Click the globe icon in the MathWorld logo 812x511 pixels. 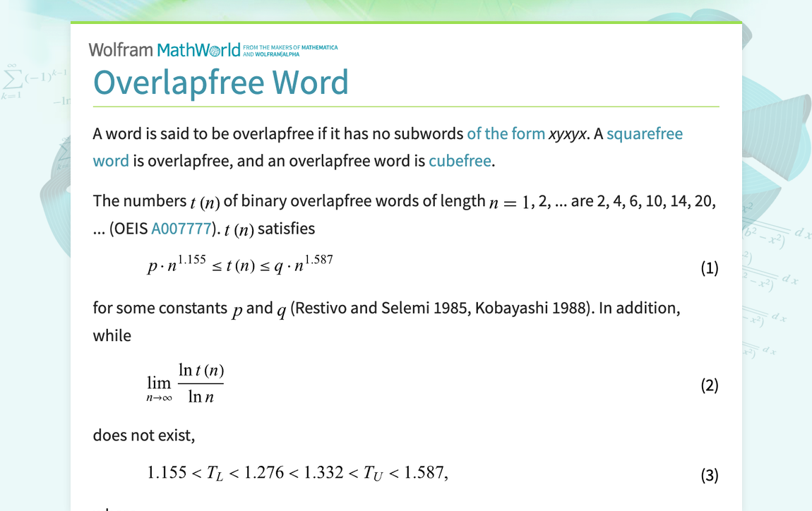(214, 49)
